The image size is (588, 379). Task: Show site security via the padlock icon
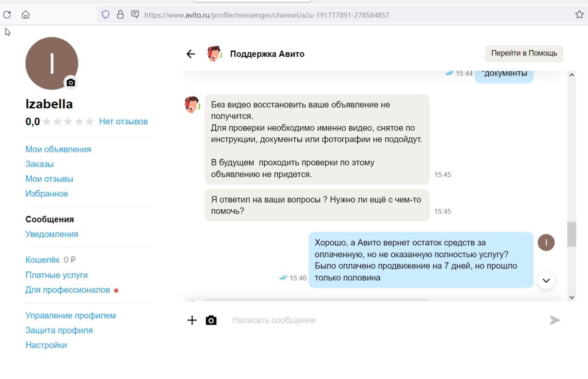[x=121, y=15]
